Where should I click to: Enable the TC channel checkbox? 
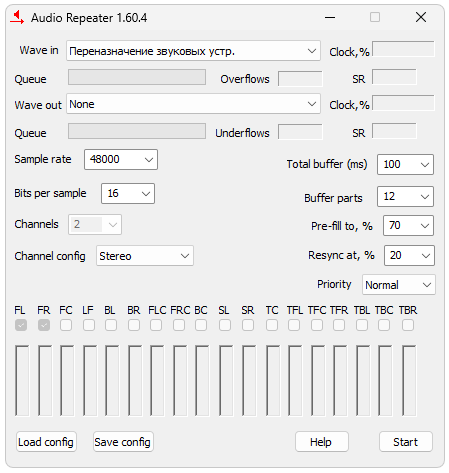[272, 325]
